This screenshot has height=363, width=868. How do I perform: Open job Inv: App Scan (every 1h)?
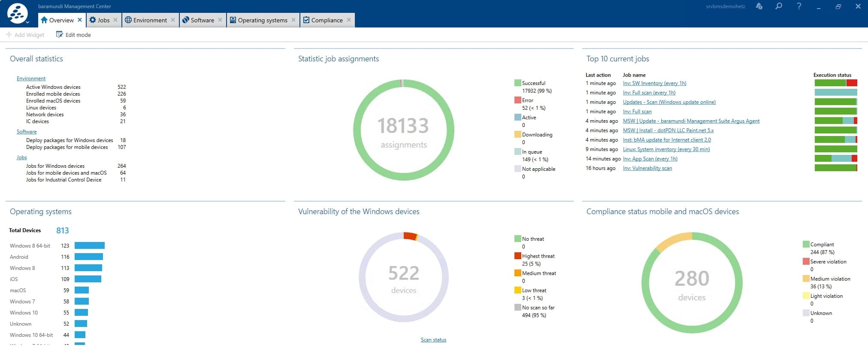(x=650, y=159)
